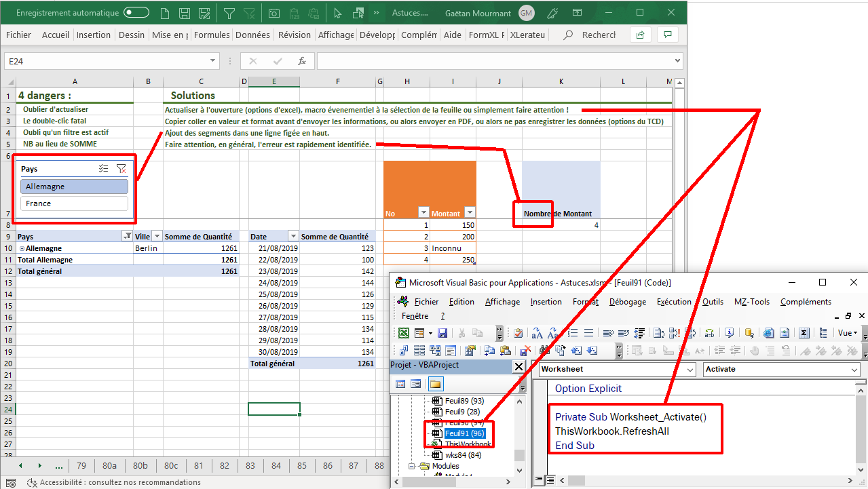Click the camera icon in quick access toolbar
Screen dimensions: 868x489
click(273, 13)
